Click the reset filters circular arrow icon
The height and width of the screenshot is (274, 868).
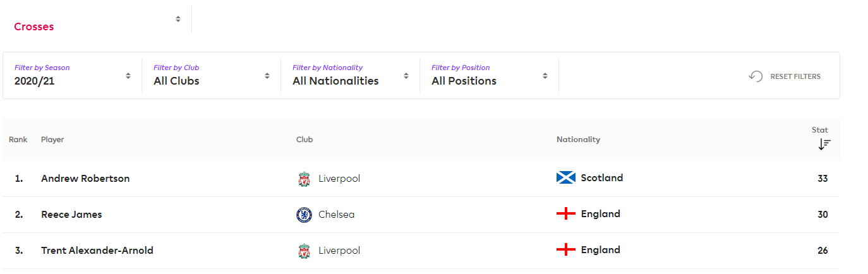coord(756,76)
